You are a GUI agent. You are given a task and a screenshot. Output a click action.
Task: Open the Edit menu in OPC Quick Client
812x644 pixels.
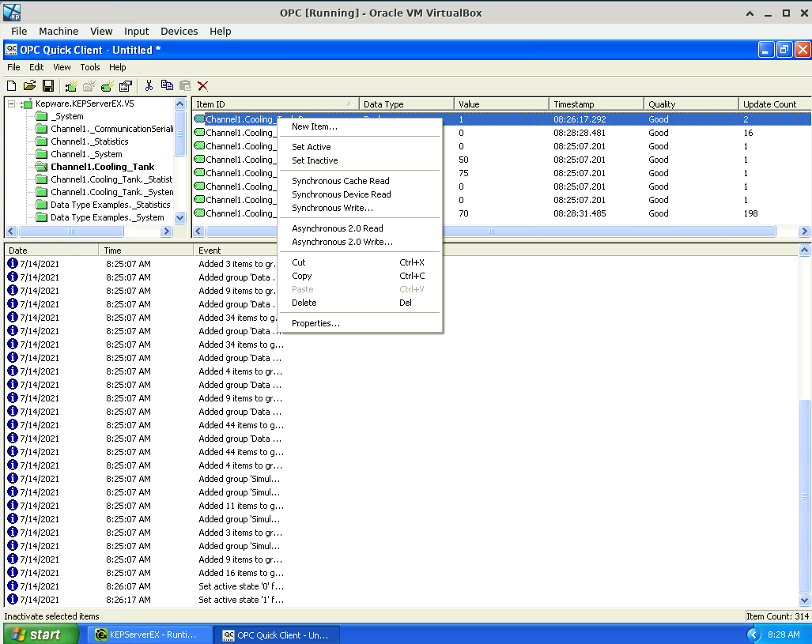pyautogui.click(x=36, y=67)
